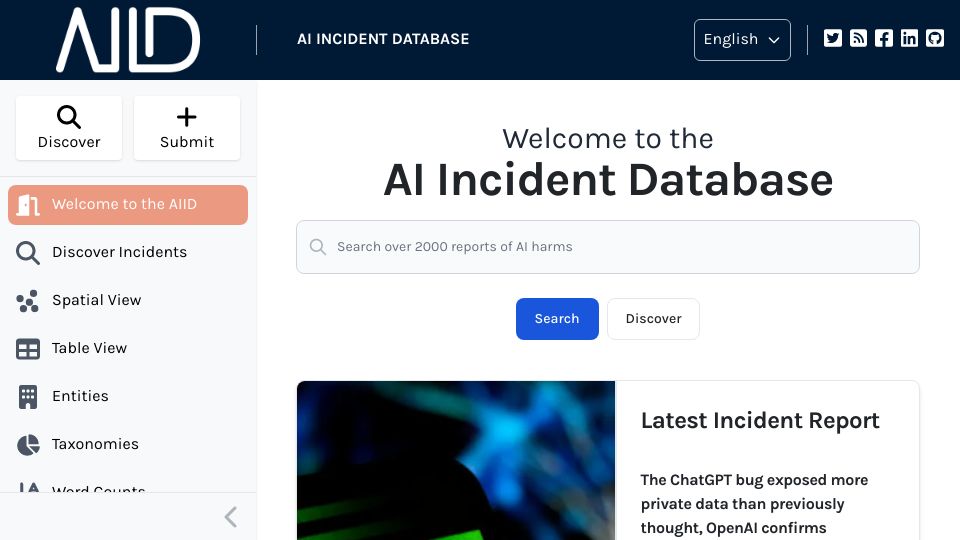Open the GitHub icon in the header
The height and width of the screenshot is (540, 960).
click(935, 39)
